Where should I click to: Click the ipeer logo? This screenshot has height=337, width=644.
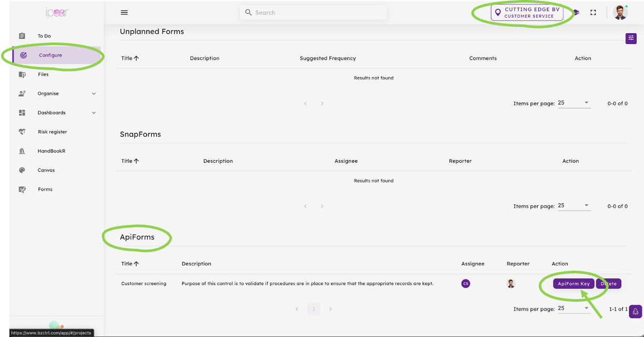57,12
